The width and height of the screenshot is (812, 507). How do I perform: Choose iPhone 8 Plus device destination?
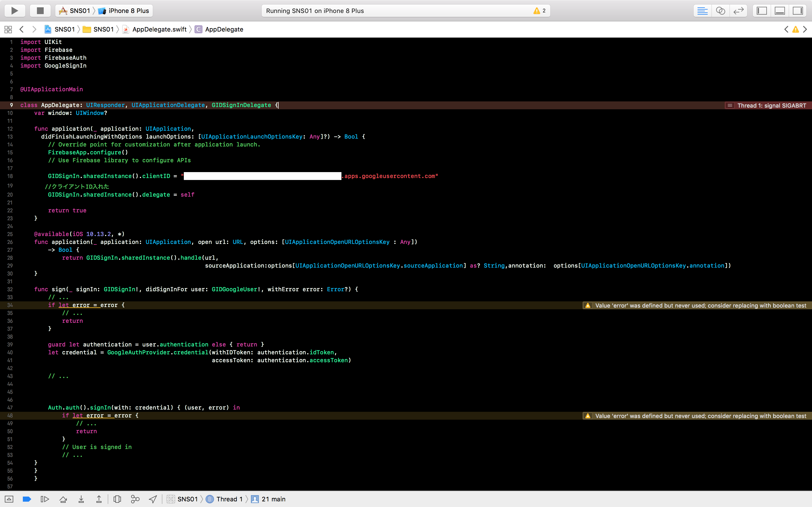(128, 11)
